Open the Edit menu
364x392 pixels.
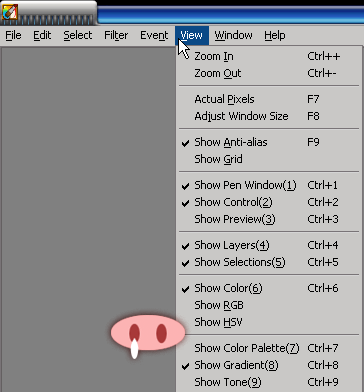pos(42,35)
